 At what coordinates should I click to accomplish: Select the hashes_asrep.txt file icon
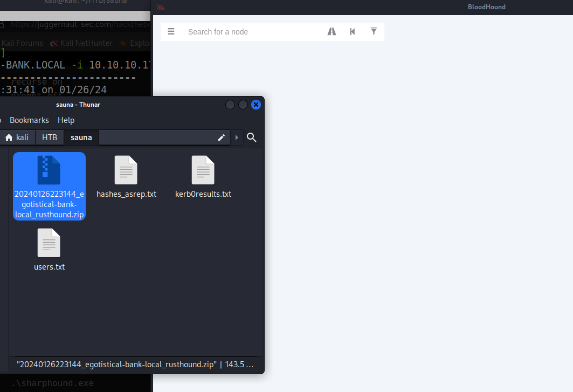pos(126,170)
